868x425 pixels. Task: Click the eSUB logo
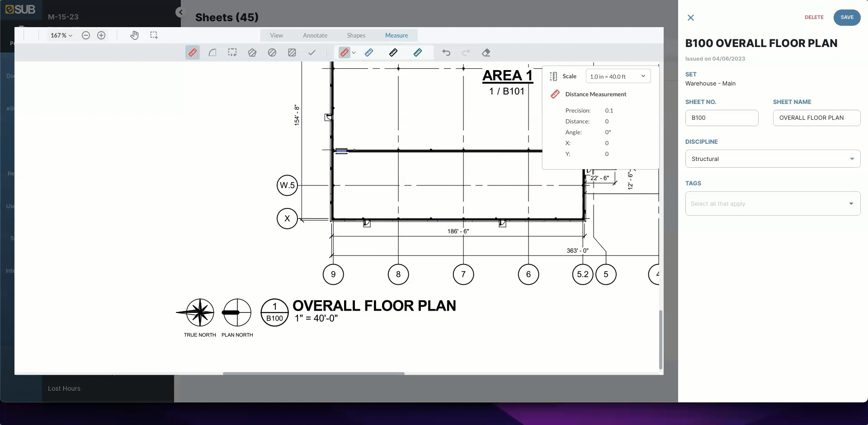click(x=20, y=9)
